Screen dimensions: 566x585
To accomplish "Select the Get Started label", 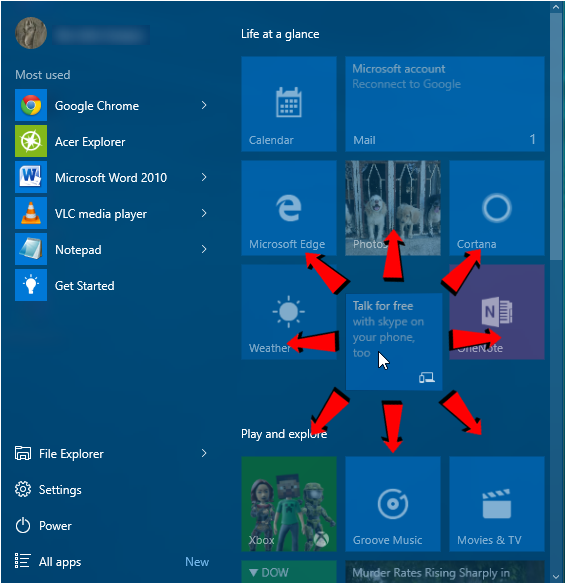I will click(85, 286).
